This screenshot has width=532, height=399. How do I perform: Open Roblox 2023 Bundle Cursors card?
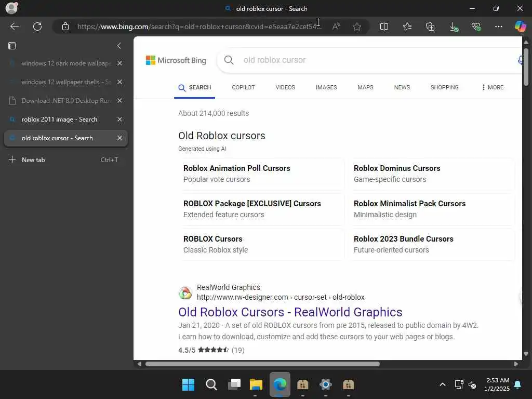(x=432, y=244)
